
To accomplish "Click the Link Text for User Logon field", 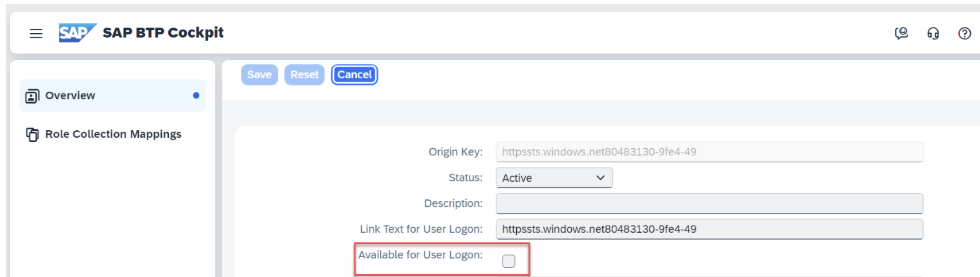I will click(709, 229).
